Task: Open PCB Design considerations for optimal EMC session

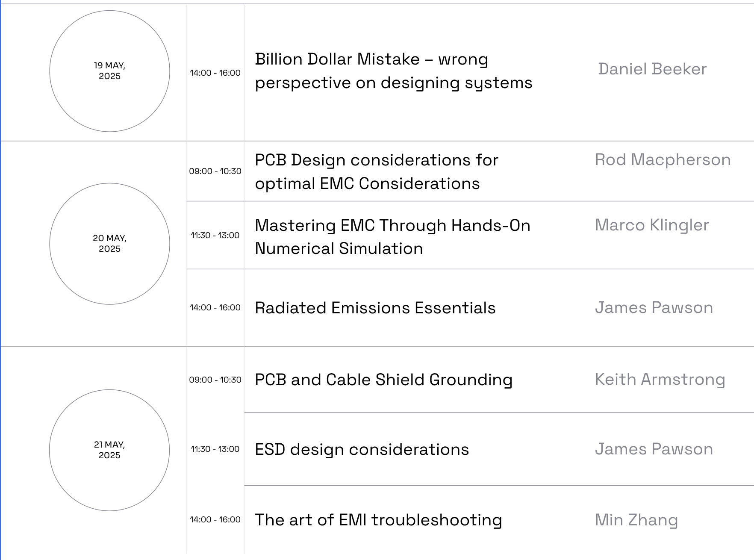Action: click(377, 172)
